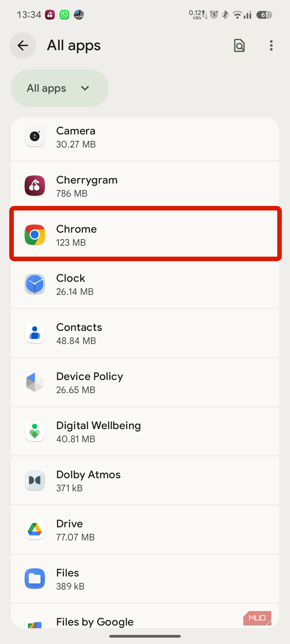This screenshot has height=644, width=290.
Task: Tap the Files app icon
Action: tap(35, 578)
